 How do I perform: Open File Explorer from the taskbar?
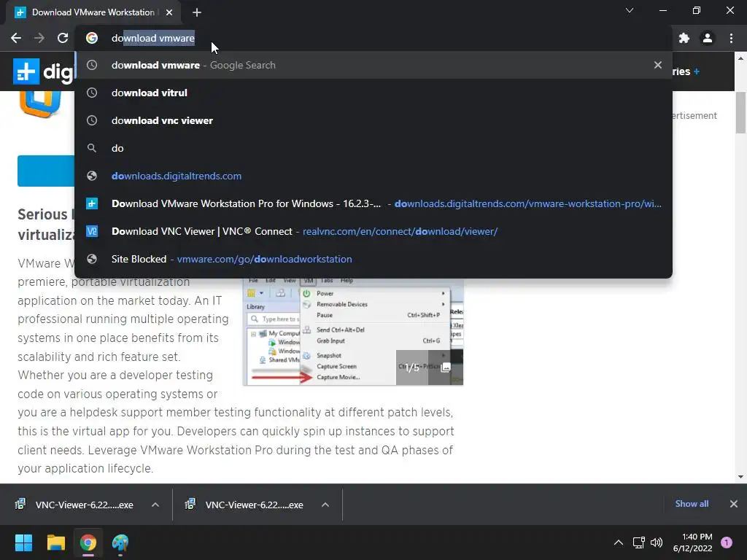55,542
